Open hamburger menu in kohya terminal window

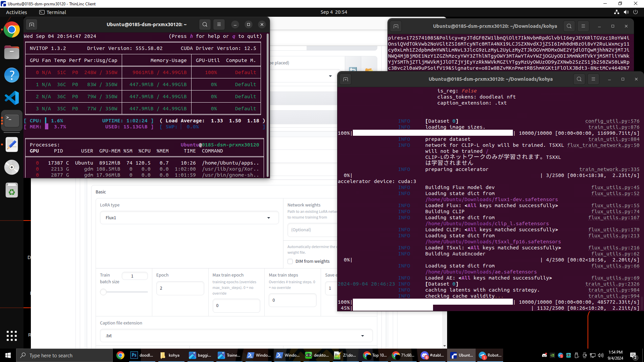(x=593, y=79)
